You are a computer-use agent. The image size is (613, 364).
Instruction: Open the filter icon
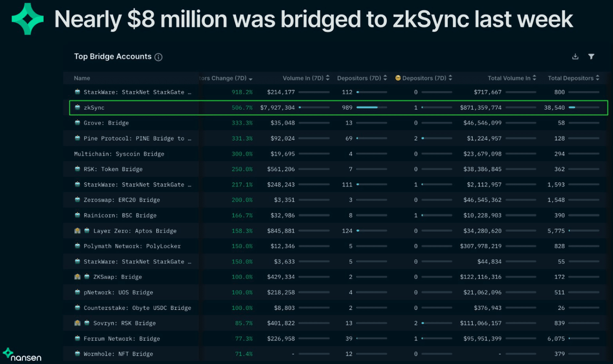point(592,56)
